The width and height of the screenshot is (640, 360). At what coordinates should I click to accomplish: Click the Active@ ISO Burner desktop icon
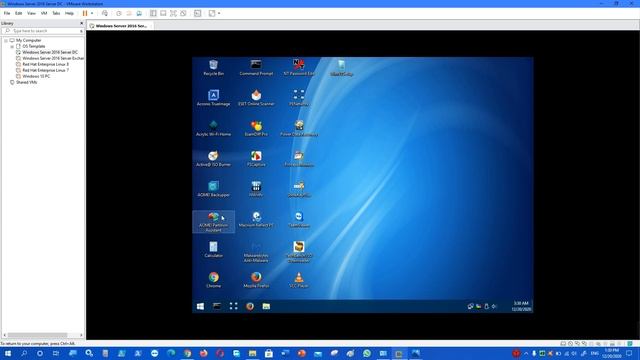(x=213, y=159)
